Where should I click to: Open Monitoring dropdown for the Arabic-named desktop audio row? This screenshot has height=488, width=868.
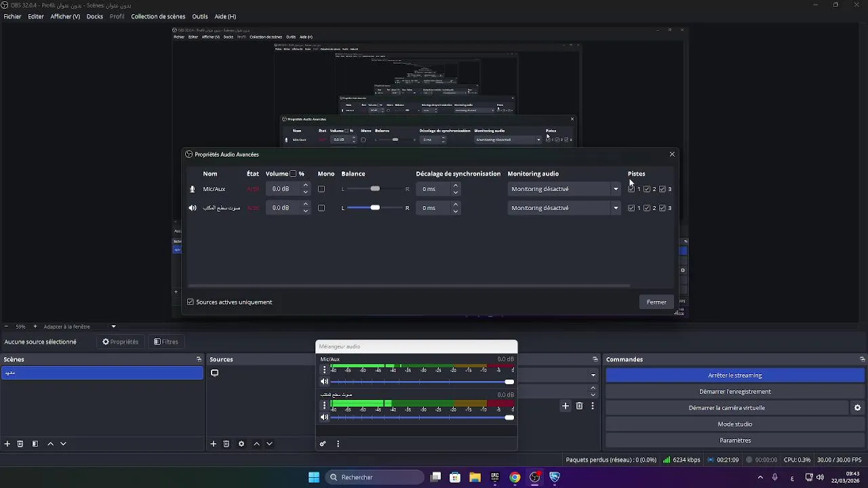tap(564, 208)
